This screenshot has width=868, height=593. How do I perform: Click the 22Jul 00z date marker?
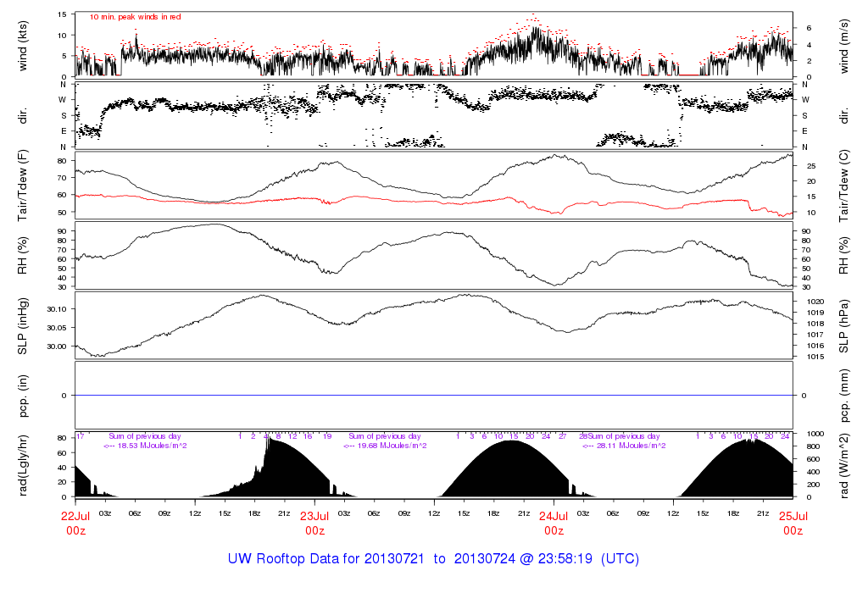tap(75, 522)
